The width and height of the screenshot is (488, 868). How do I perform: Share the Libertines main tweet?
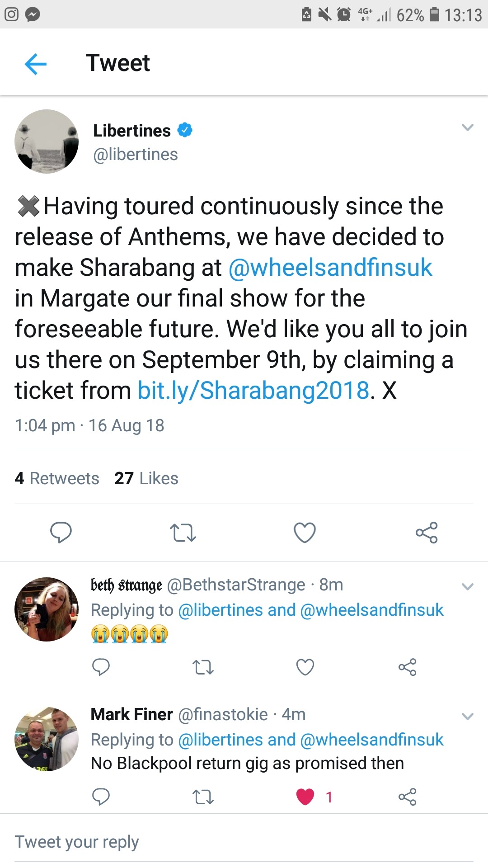click(427, 533)
